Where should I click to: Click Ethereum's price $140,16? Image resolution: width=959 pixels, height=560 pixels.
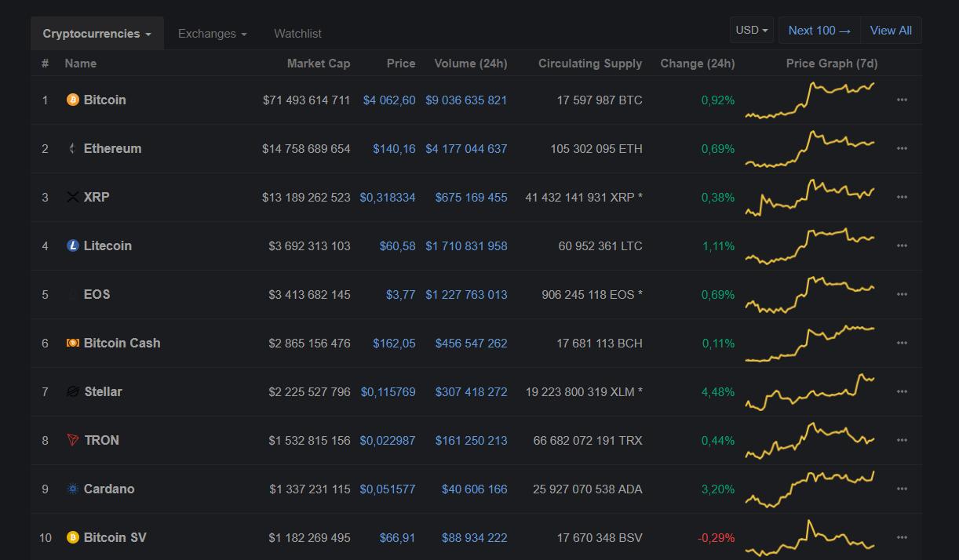(x=395, y=148)
